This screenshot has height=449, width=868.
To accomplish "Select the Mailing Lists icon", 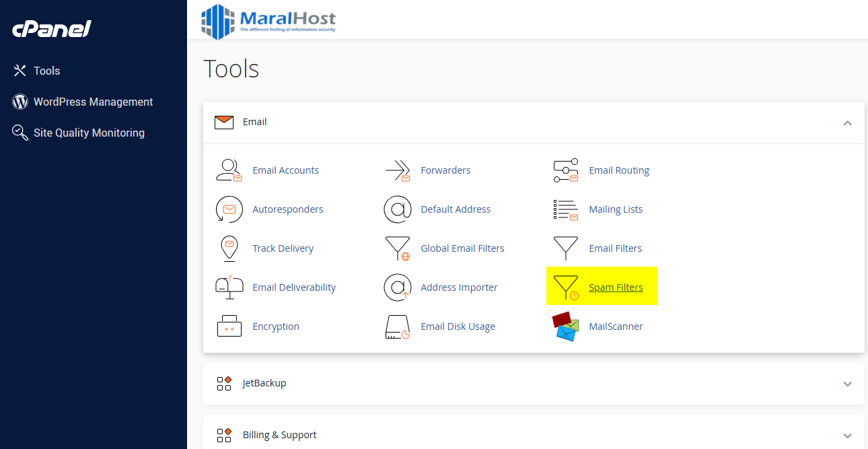I will pos(615,209).
